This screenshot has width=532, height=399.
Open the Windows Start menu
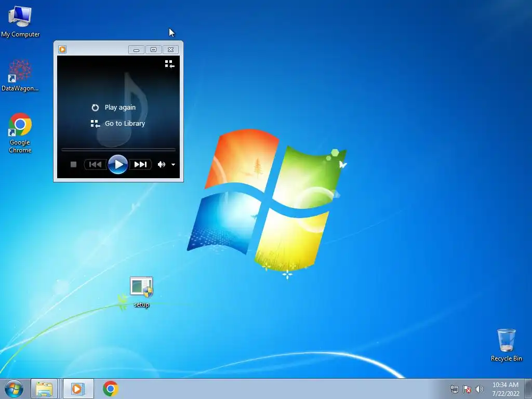[14, 389]
